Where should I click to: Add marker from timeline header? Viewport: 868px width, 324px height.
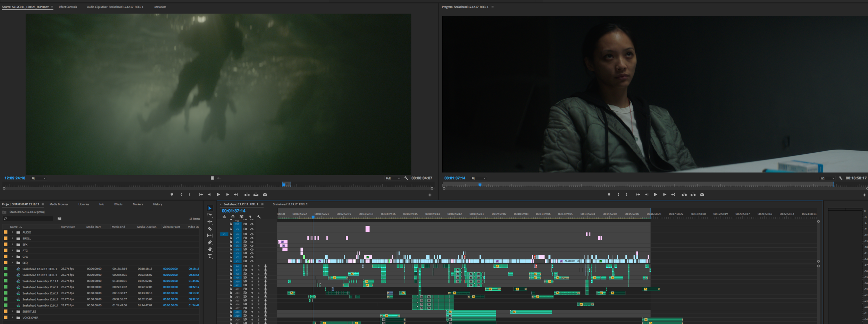coord(250,217)
